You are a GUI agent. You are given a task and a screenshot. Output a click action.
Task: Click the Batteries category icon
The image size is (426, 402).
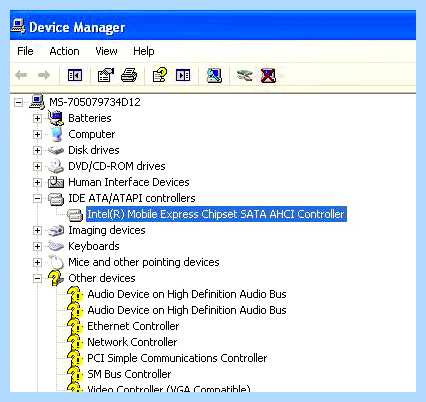click(x=56, y=118)
